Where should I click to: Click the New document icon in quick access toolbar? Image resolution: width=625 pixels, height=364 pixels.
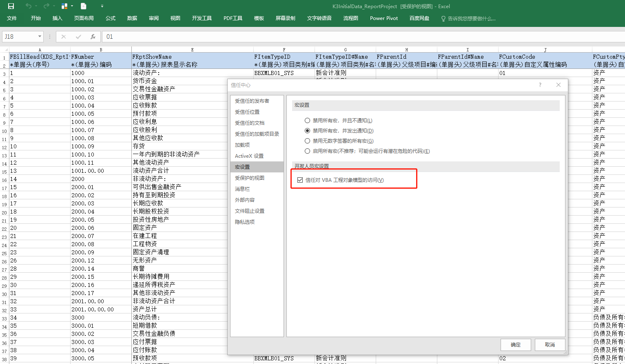coord(84,6)
